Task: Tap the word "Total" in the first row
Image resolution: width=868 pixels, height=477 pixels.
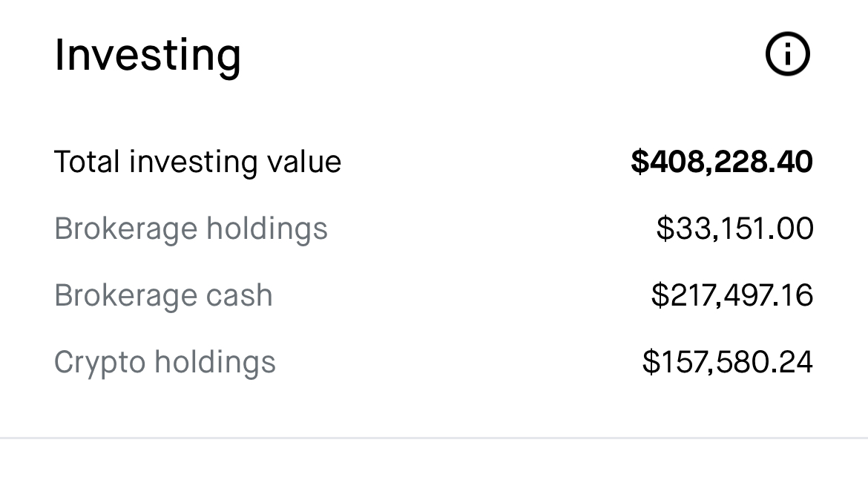Action: [87, 162]
